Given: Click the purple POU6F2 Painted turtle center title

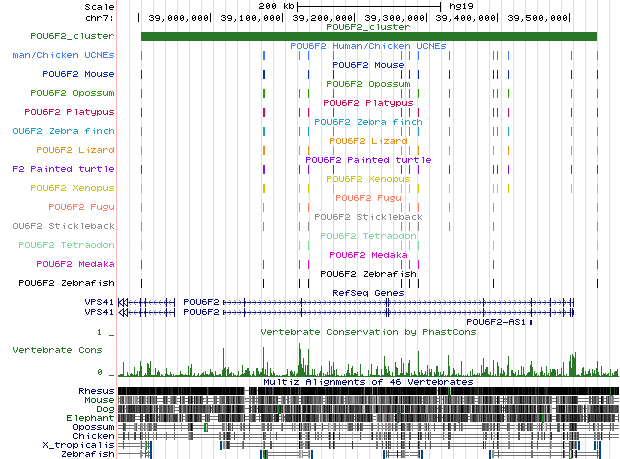Looking at the screenshot, I should coord(368,160).
